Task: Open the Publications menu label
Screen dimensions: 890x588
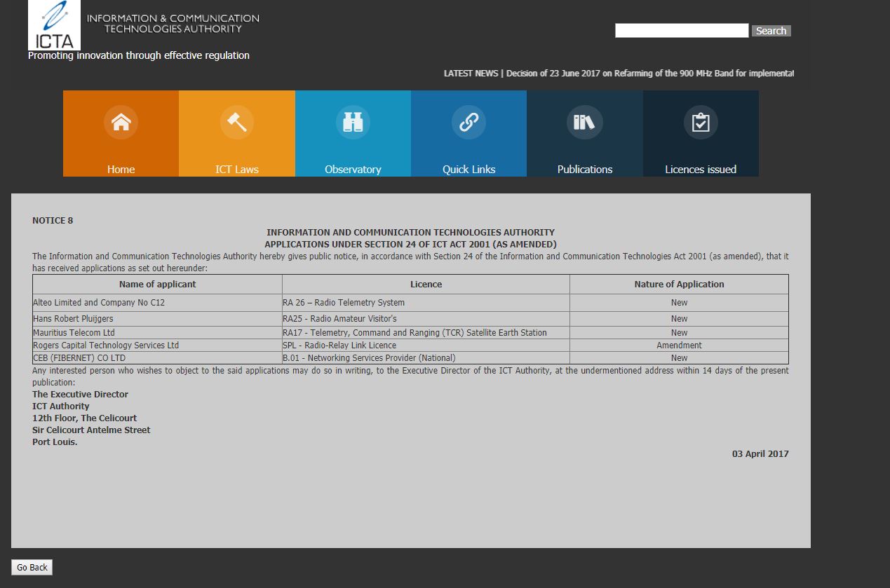Action: pyautogui.click(x=585, y=170)
